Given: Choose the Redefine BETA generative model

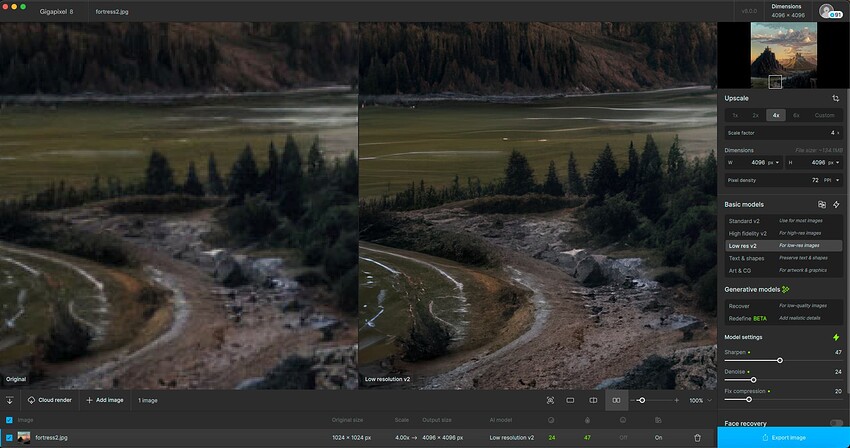Looking at the screenshot, I should [783, 318].
